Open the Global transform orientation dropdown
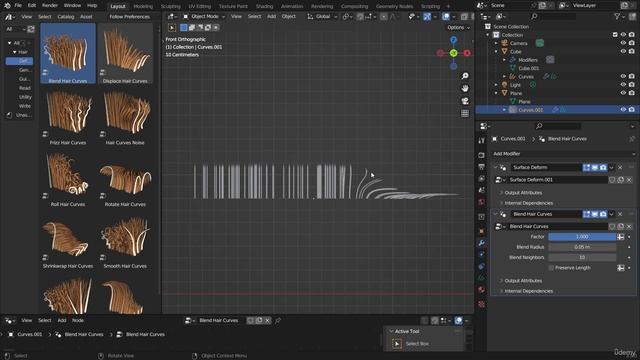This screenshot has width=640, height=360. [x=322, y=17]
